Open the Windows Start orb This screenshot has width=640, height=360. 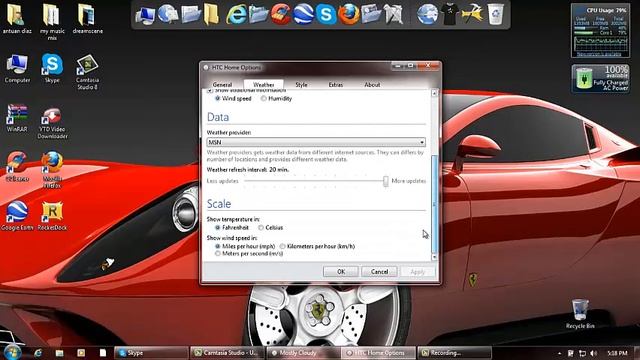12,352
